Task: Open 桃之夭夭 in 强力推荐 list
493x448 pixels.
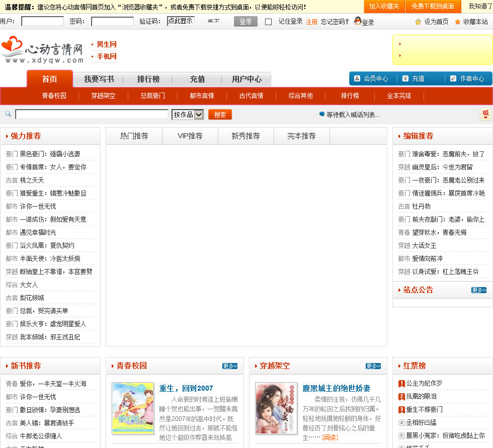Action: [x=32, y=180]
